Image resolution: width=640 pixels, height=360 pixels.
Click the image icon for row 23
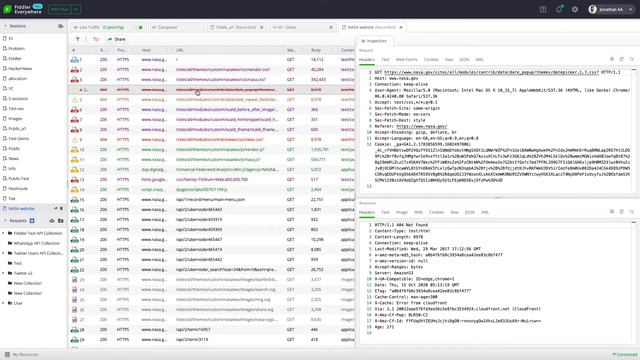click(75, 280)
